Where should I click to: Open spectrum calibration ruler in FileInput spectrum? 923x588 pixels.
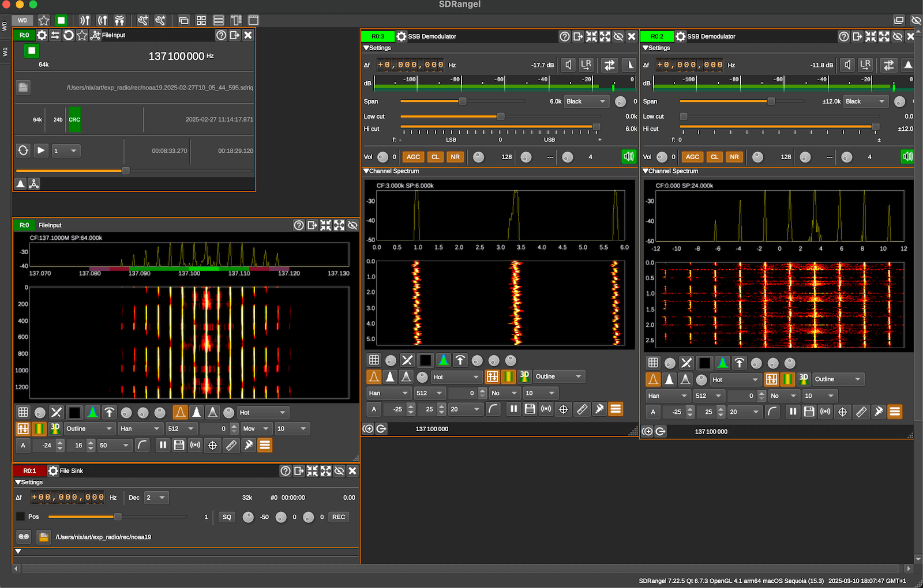[x=231, y=445]
